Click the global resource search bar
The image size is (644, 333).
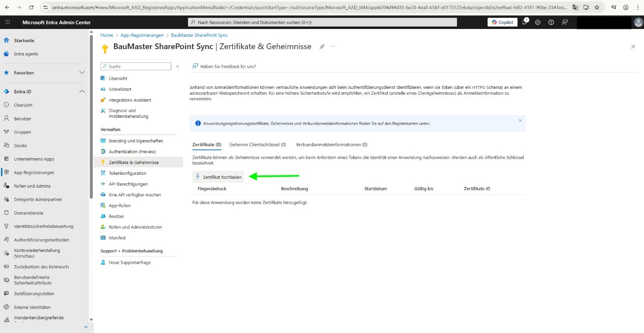pyautogui.click(x=322, y=22)
